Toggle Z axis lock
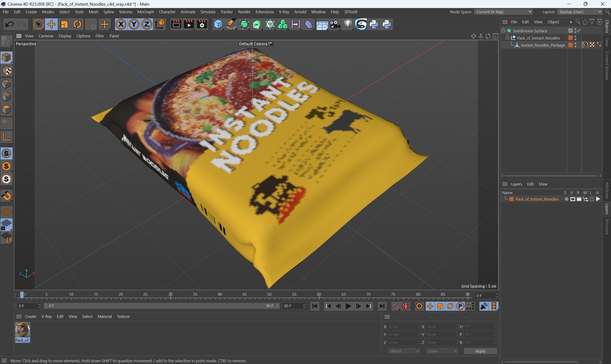 pos(147,24)
